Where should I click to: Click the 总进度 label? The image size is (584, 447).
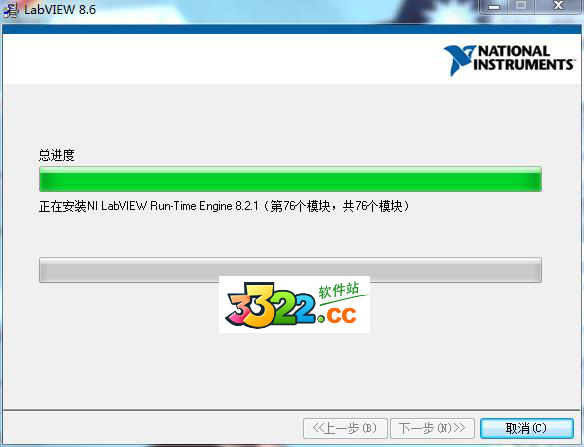(x=57, y=155)
